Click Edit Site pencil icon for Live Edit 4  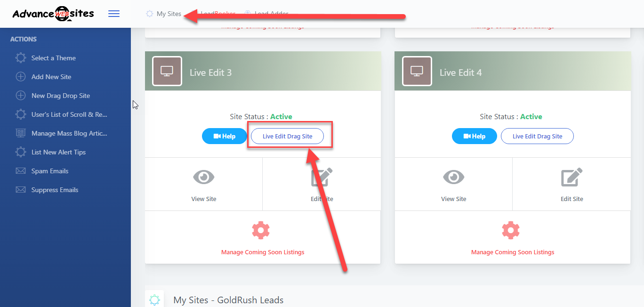(572, 178)
